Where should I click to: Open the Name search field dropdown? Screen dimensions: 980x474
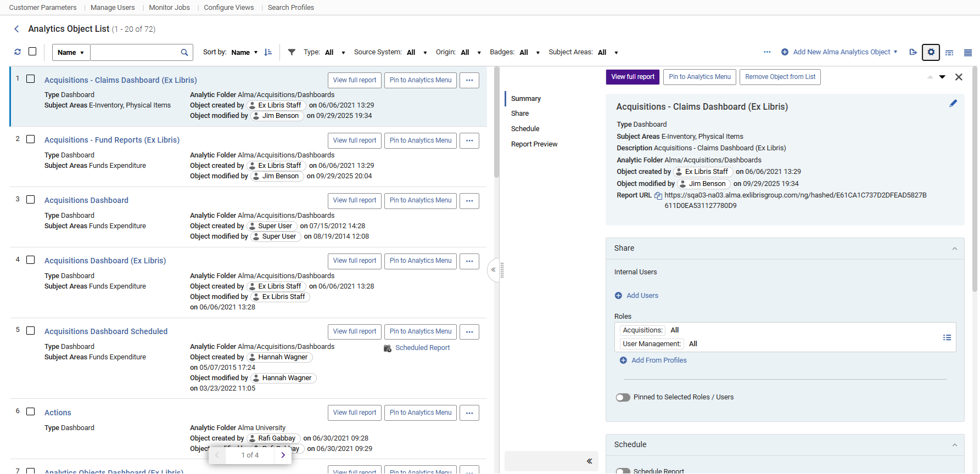71,53
